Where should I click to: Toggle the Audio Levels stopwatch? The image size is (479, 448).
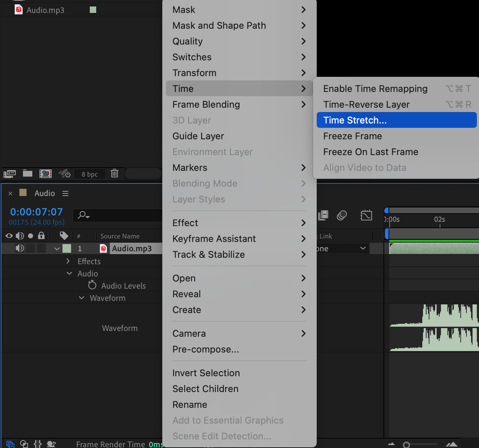point(92,285)
